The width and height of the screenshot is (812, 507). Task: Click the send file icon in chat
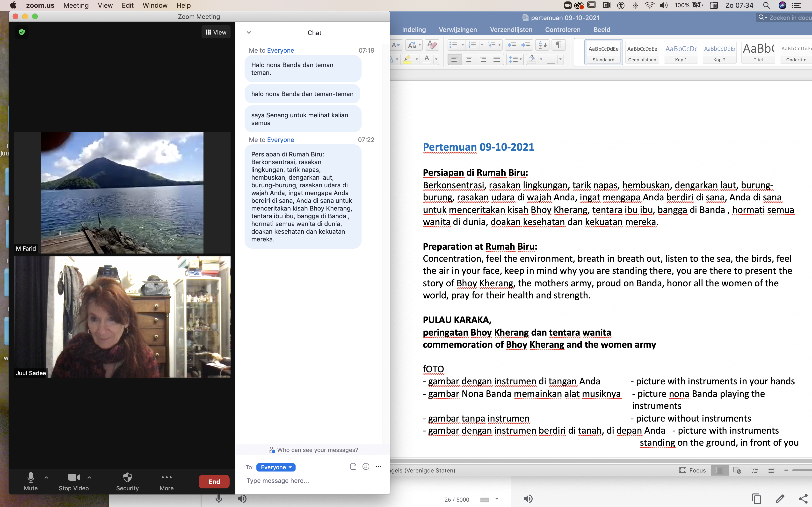click(x=353, y=466)
